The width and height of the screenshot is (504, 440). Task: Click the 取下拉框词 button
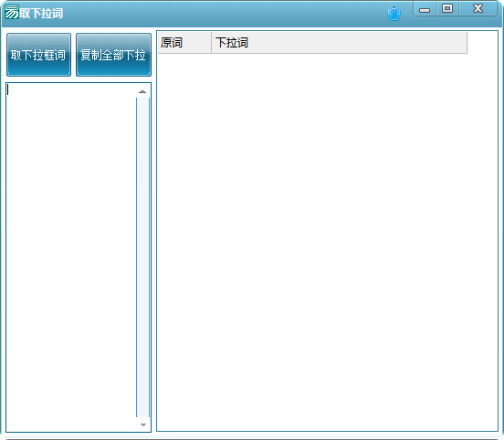point(38,55)
